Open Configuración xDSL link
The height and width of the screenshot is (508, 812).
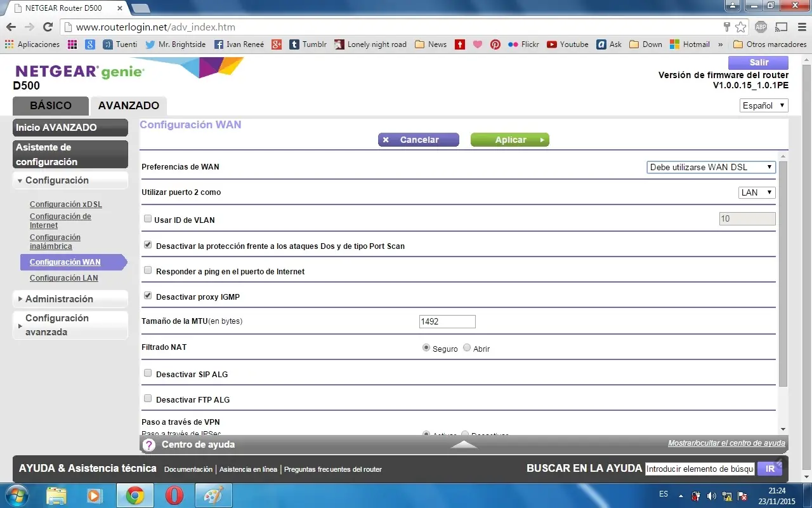[x=66, y=204]
